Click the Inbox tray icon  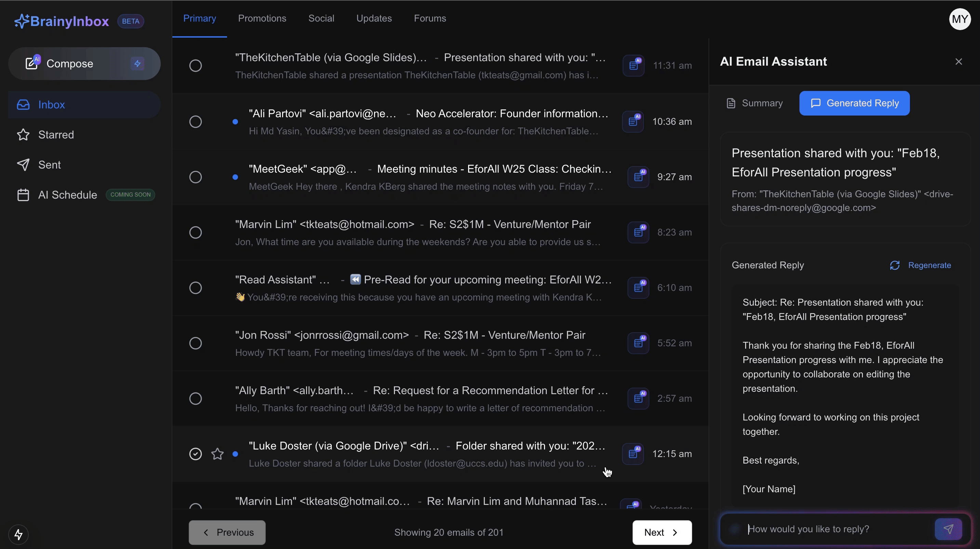click(x=23, y=105)
